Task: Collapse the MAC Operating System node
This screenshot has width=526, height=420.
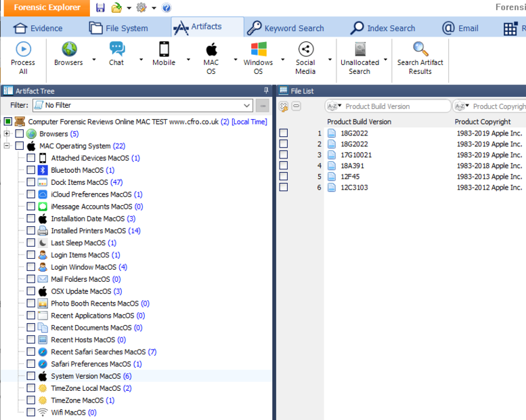Action: (7, 146)
